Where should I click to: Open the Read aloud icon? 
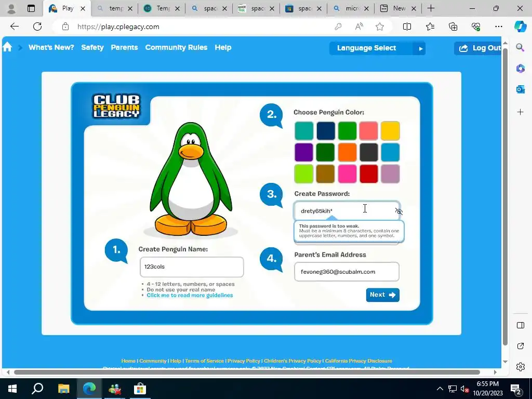[359, 26]
